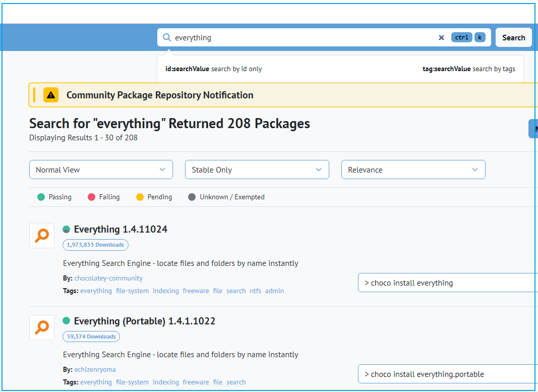Click the admin tag
Image resolution: width=538 pixels, height=392 pixels.
coord(274,291)
